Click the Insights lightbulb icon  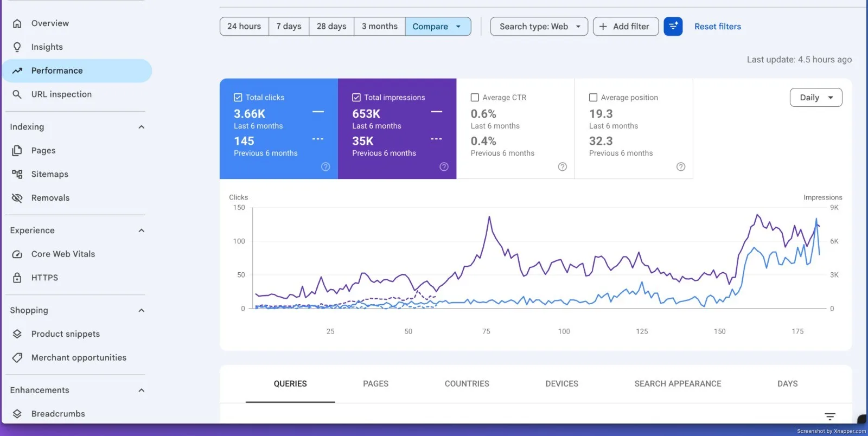(x=17, y=47)
